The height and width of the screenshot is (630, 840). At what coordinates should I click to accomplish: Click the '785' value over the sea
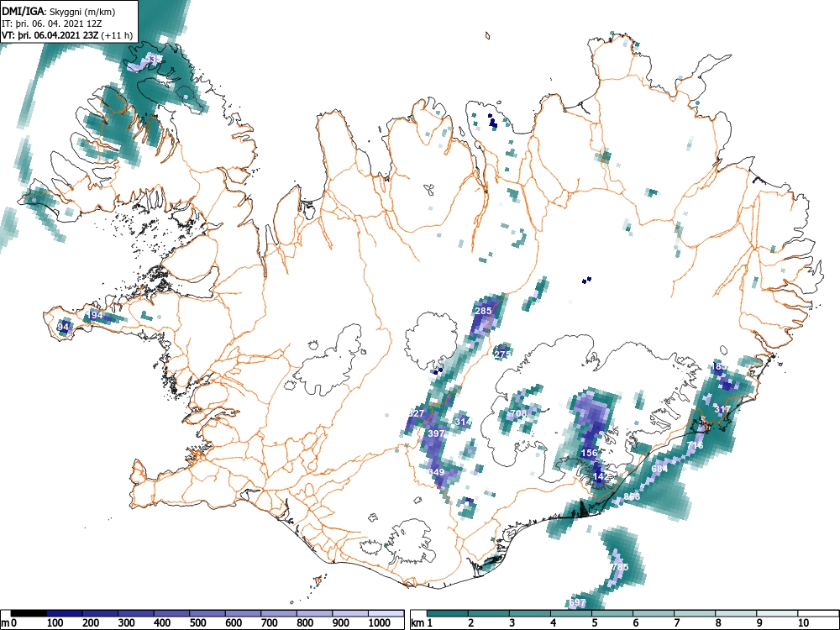620,567
